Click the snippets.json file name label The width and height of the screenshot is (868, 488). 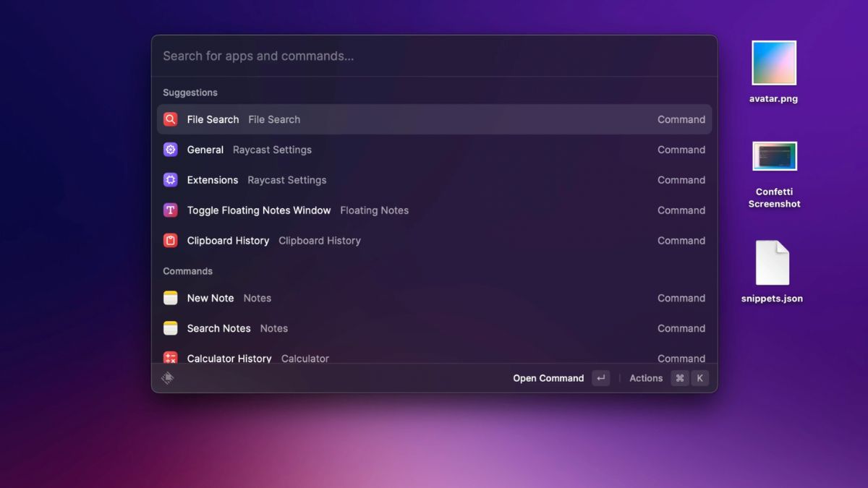click(x=772, y=299)
